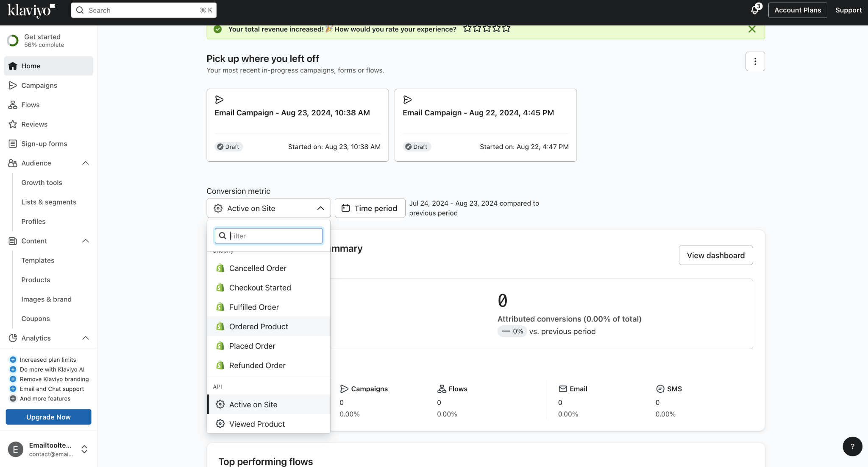
Task: Open the help question mark button
Action: [x=852, y=447]
